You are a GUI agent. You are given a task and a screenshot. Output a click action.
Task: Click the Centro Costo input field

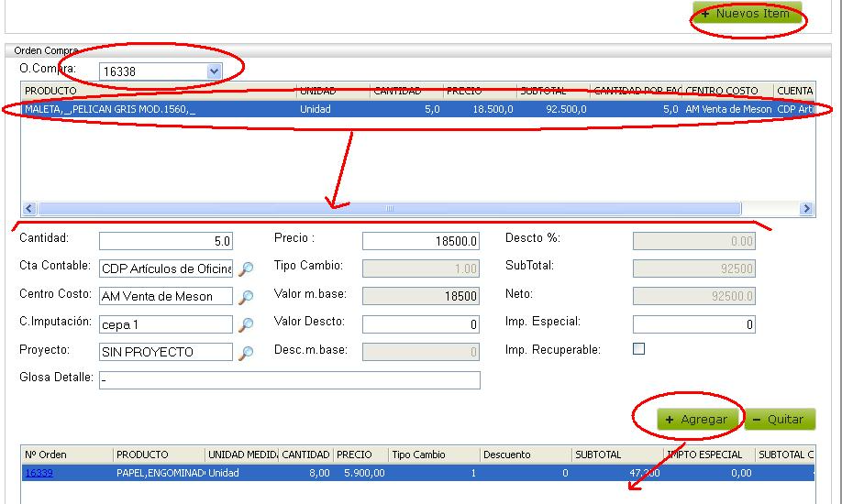coord(165,296)
